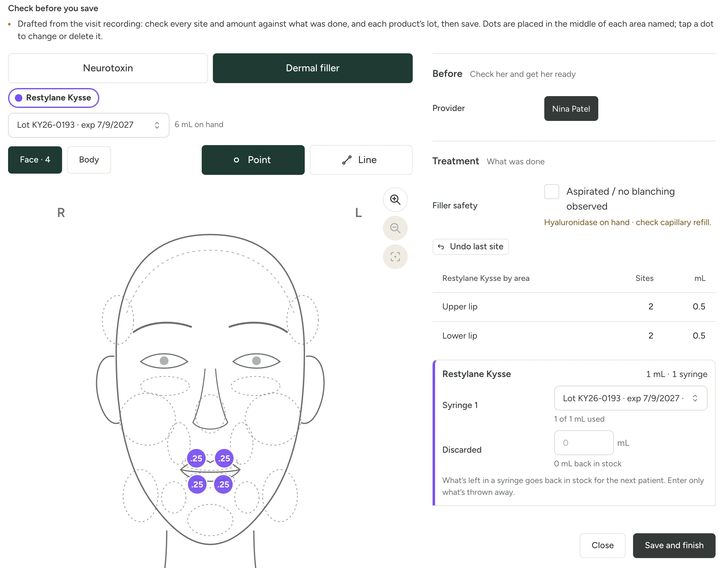
Task: Select the Restylane Kysse product chip
Action: 54,98
